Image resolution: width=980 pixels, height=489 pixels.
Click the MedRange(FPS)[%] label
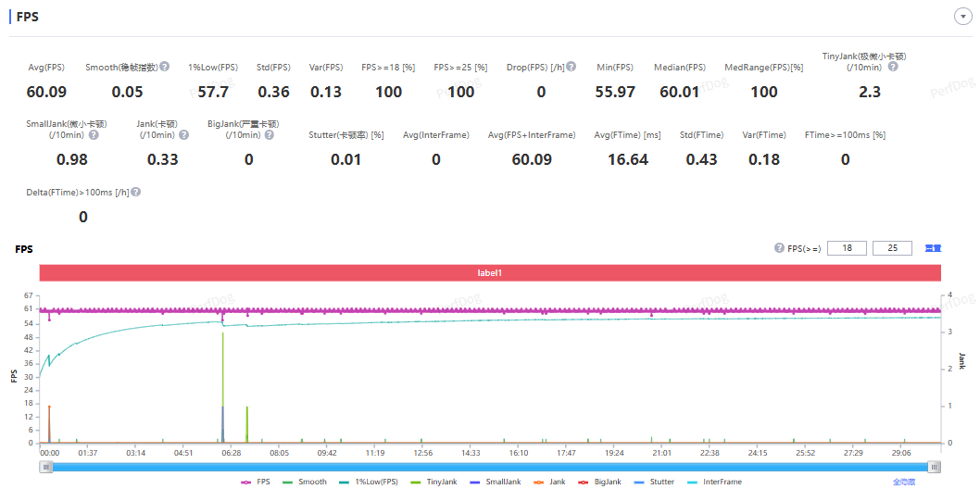764,67
